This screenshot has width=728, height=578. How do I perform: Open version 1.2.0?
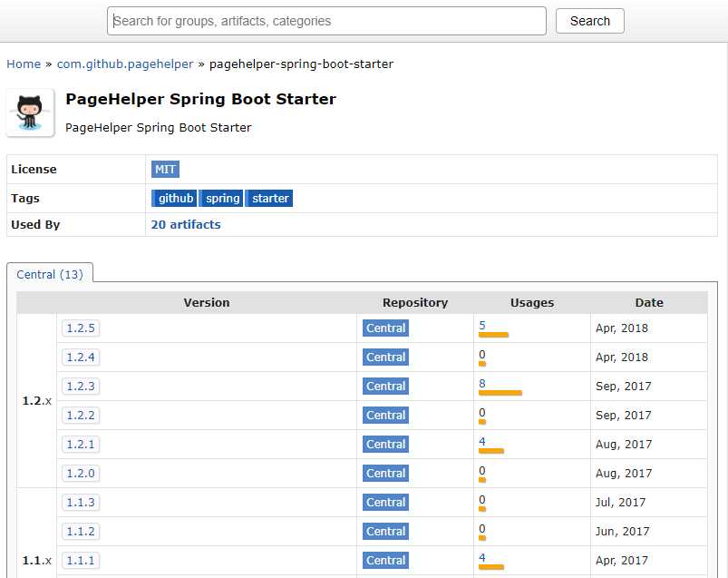pos(81,474)
